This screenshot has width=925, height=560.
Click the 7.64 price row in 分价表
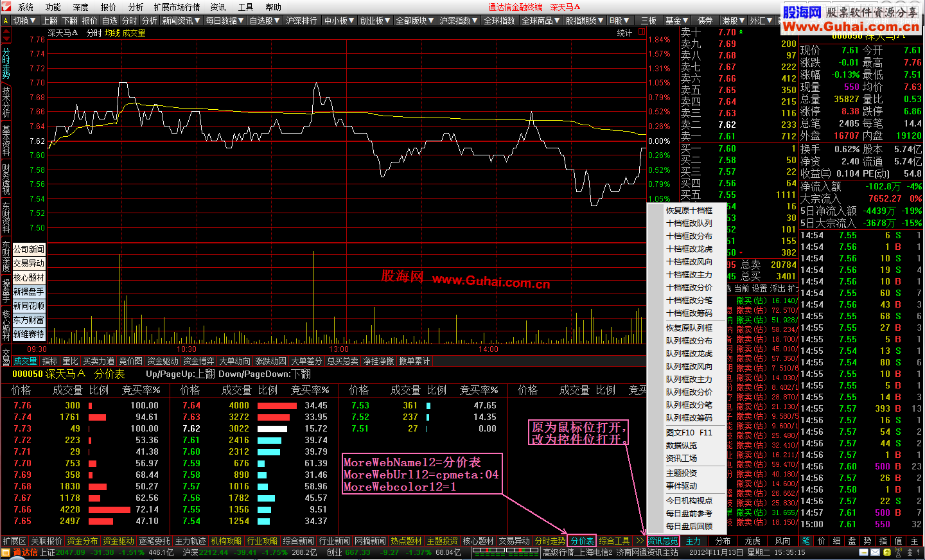point(254,406)
